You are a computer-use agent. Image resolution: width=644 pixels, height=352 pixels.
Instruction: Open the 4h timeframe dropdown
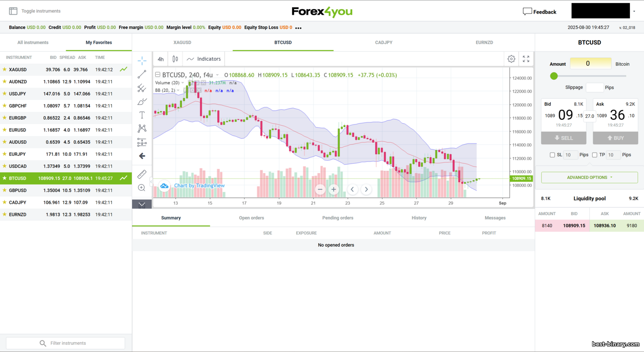point(161,59)
